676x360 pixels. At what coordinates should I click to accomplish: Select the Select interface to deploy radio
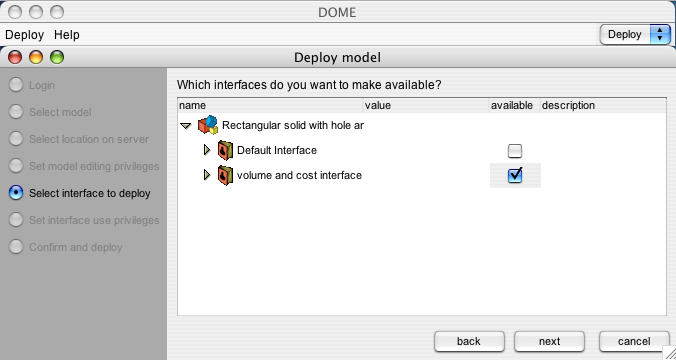tap(16, 193)
